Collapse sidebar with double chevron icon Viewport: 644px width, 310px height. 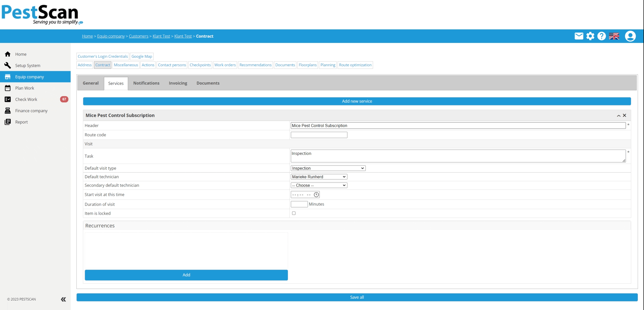[x=63, y=299]
